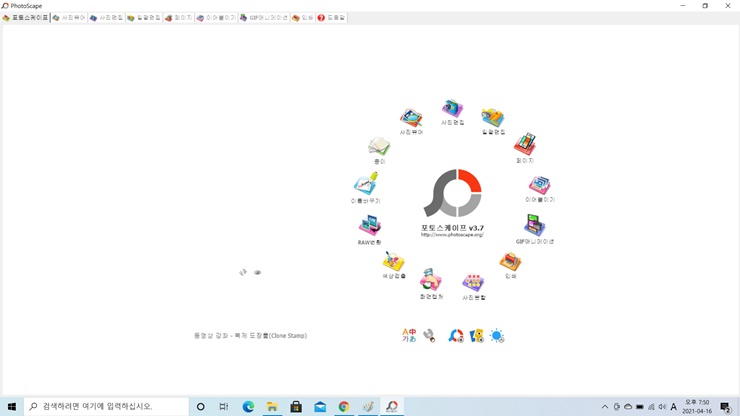Switch to 사진뷰어 tab in the top bar
Image resolution: width=740 pixels, height=416 pixels.
[69, 18]
